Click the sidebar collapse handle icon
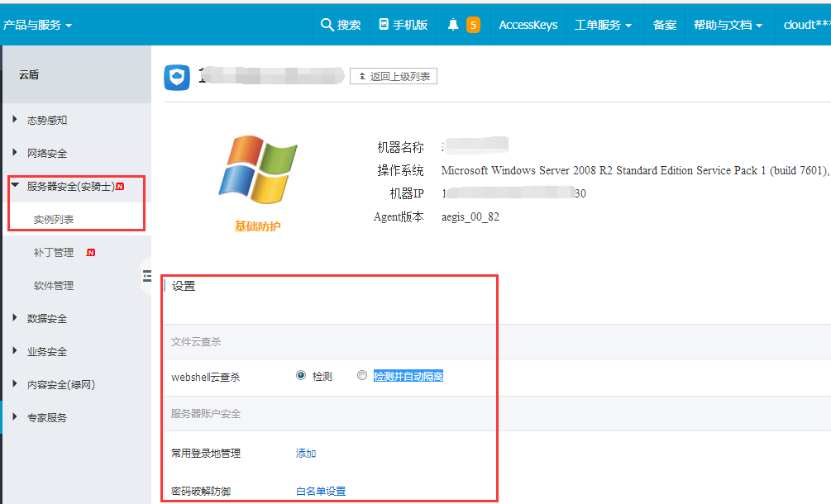Image resolution: width=831 pixels, height=504 pixels. tap(147, 275)
